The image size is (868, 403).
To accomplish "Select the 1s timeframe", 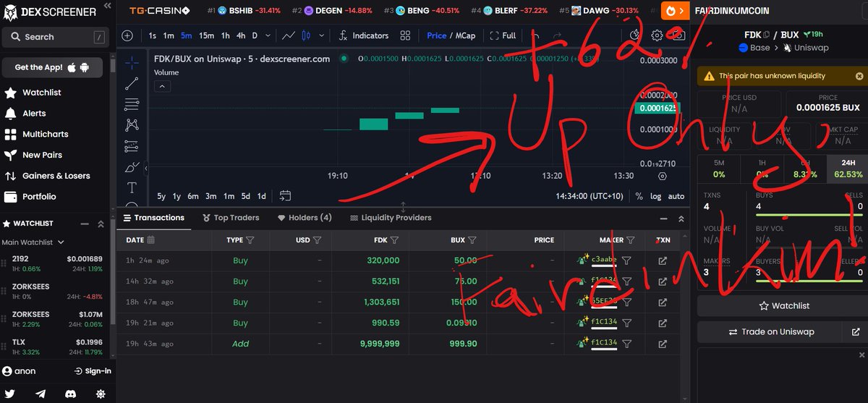I will pos(152,35).
